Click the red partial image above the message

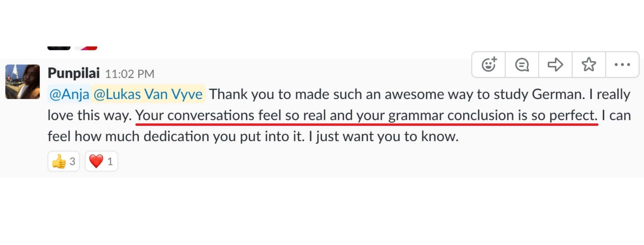[86, 48]
